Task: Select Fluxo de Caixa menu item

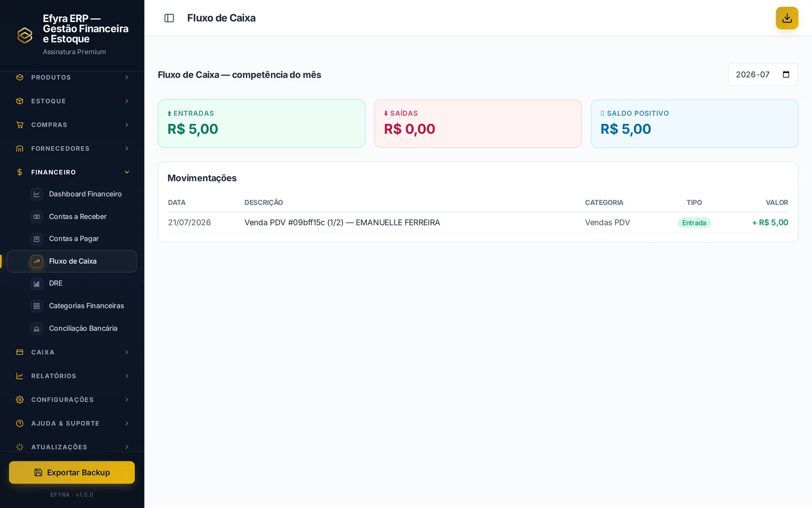Action: pyautogui.click(x=72, y=261)
